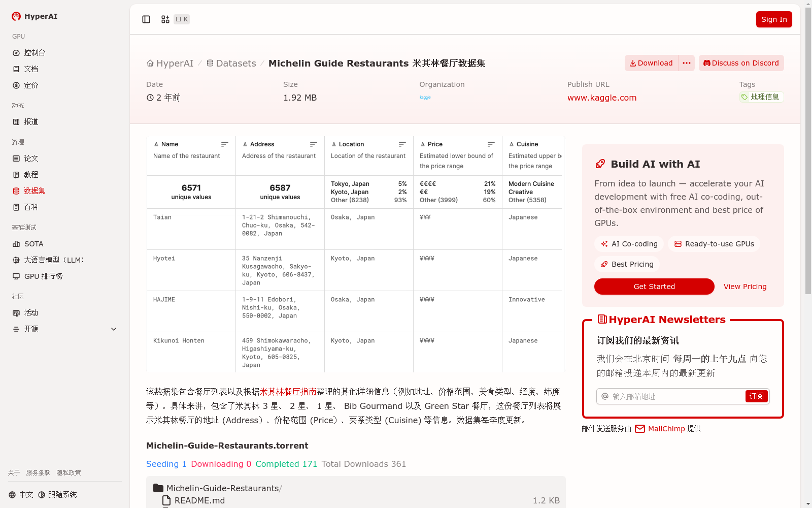The image size is (812, 508).
Task: Select the HAJIME restaurant cell
Action: (191, 311)
